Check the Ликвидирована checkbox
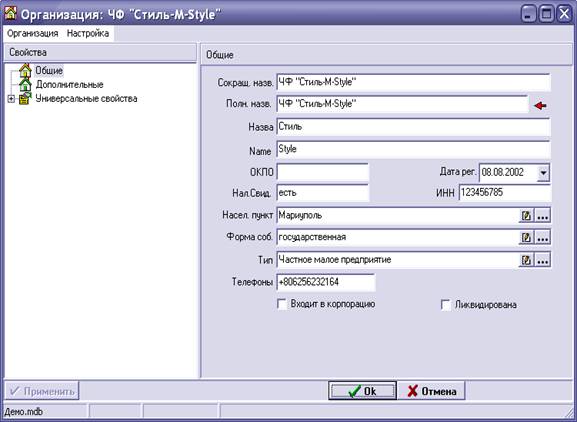The image size is (577, 422). tap(446, 305)
